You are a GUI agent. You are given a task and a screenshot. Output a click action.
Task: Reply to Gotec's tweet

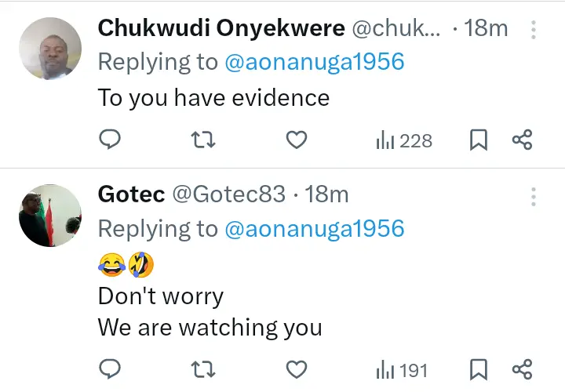[x=111, y=369]
